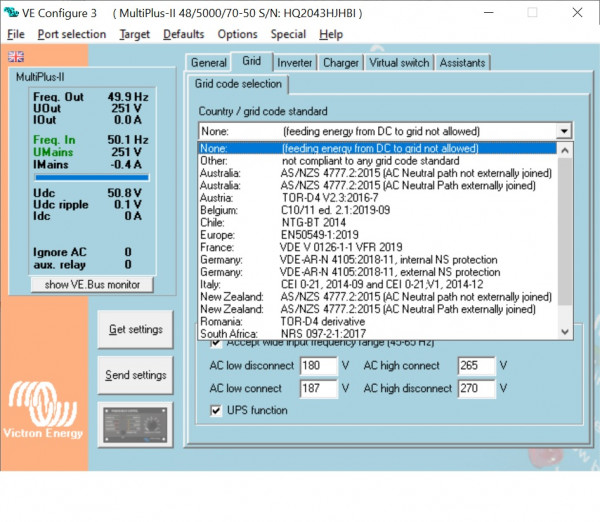Screen dimensions: 600x522
Task: Toggle accept wide input frequency range checkbox
Action: pos(216,342)
